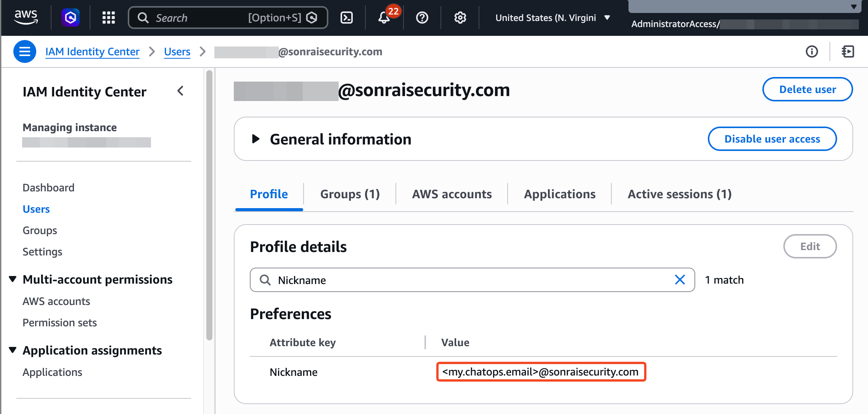Open the services grid menu icon
Viewport: 868px width, 414px height.
(x=109, y=18)
